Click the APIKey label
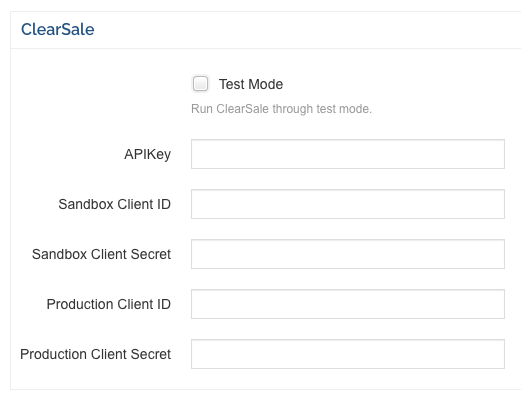The height and width of the screenshot is (401, 521). pyautogui.click(x=147, y=154)
